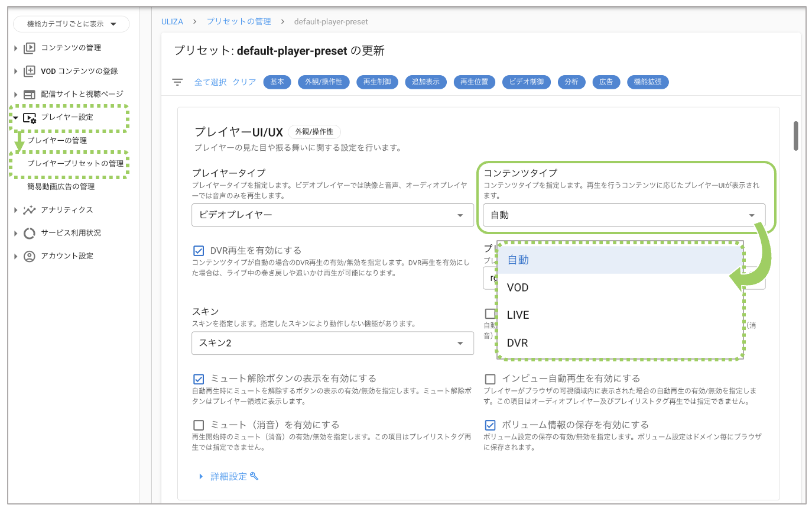Click the 全て選択 link
Image resolution: width=812 pixels, height=511 pixels.
tap(210, 82)
